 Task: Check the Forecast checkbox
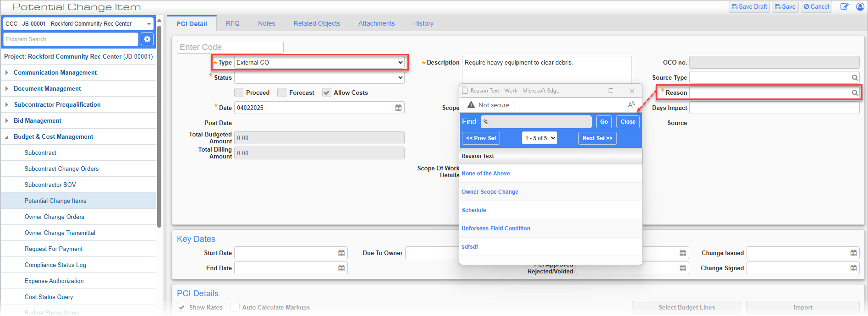(282, 93)
